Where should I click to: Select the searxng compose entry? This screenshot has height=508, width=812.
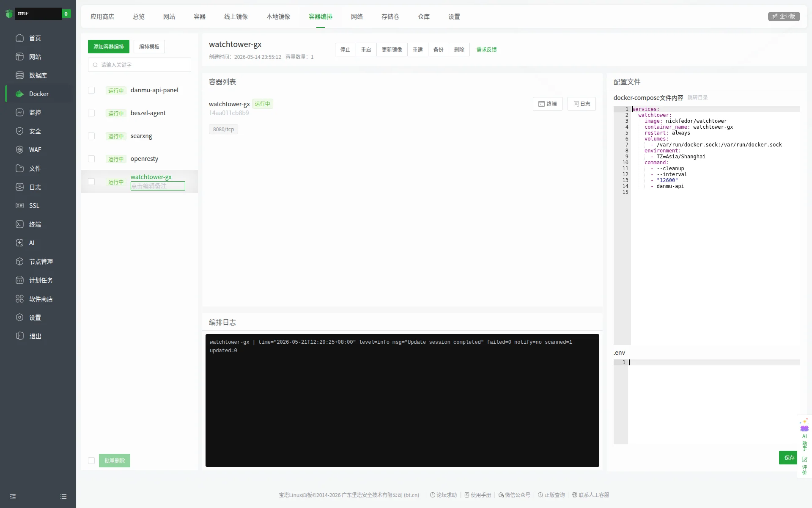140,136
